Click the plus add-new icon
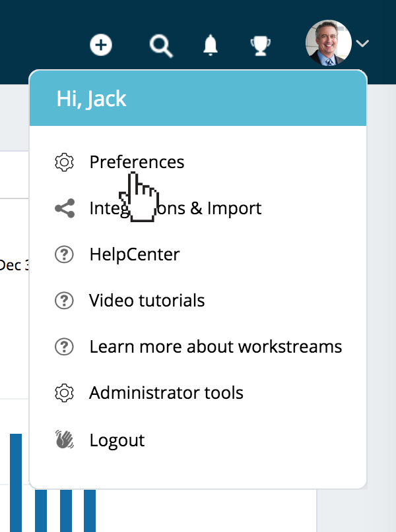The image size is (396, 532). pyautogui.click(x=101, y=45)
